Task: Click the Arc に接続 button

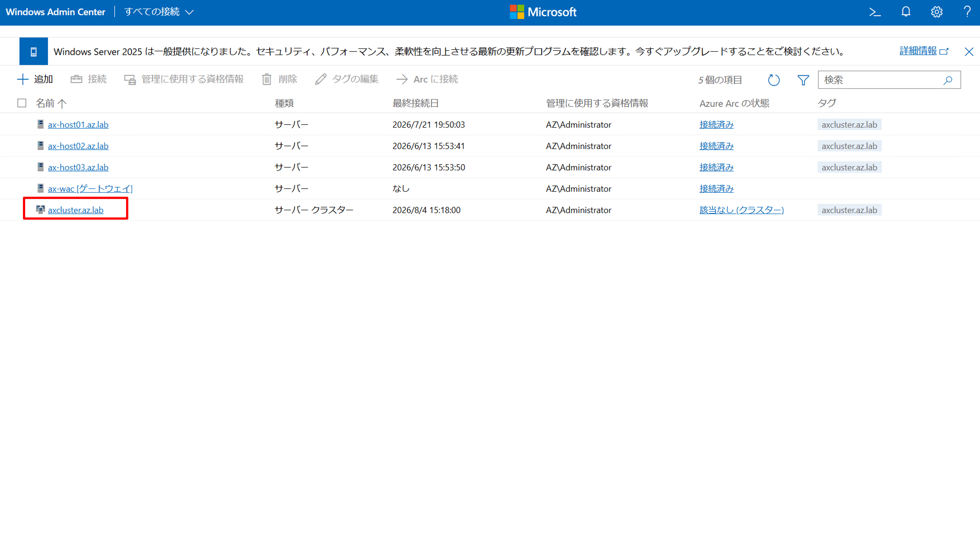Action: [x=427, y=79]
